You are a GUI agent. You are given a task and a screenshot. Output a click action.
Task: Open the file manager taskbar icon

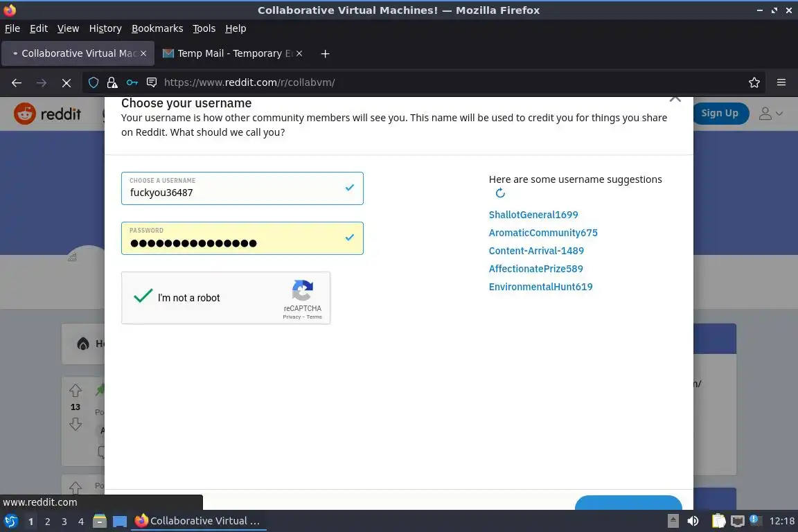(100, 521)
